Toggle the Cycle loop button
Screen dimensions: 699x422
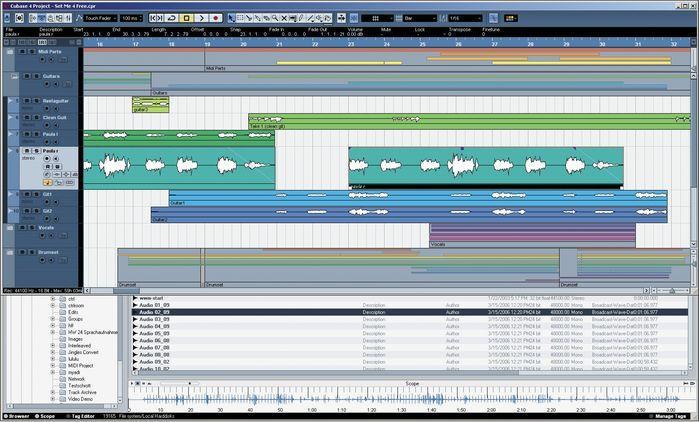172,18
